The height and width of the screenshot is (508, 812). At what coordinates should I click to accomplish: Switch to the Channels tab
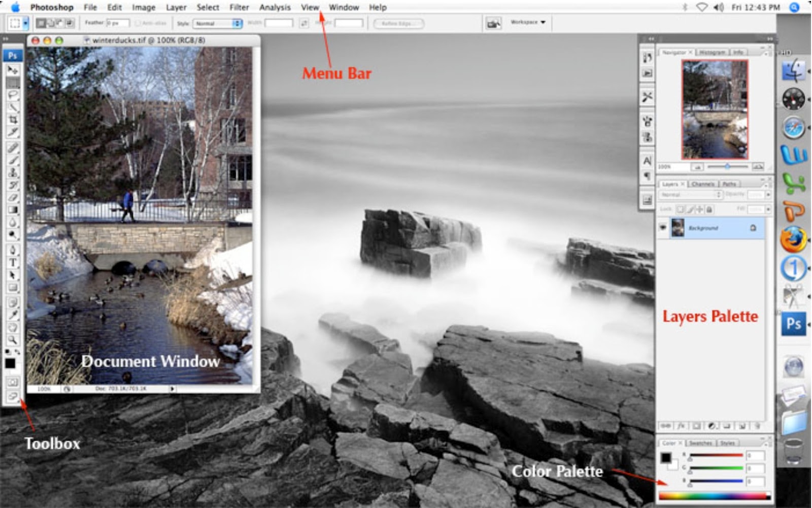click(x=703, y=184)
